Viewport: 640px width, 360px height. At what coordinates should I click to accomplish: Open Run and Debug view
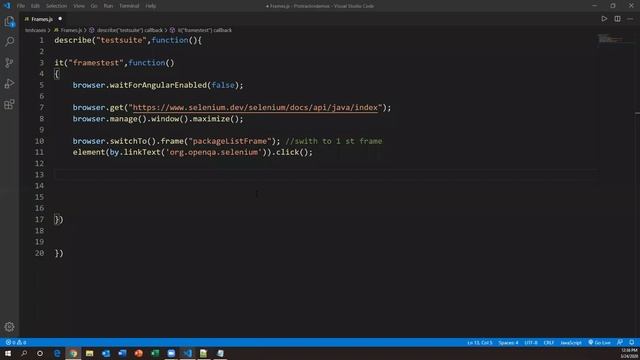click(x=9, y=83)
